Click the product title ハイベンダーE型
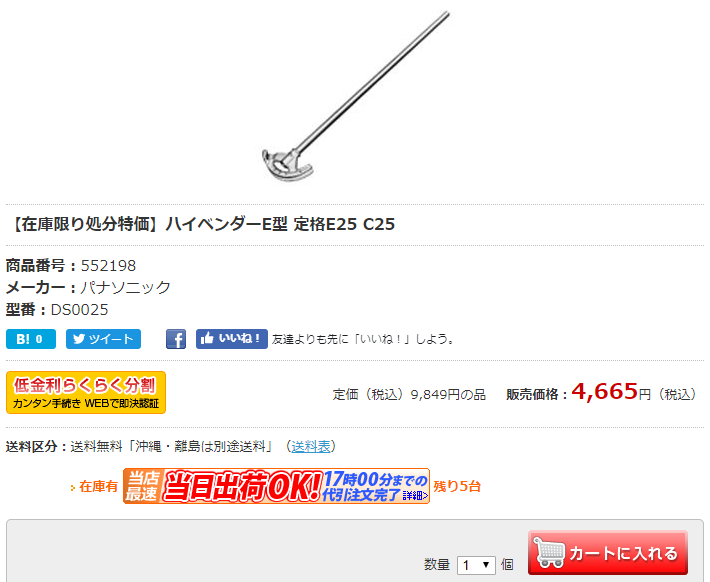 (226, 224)
